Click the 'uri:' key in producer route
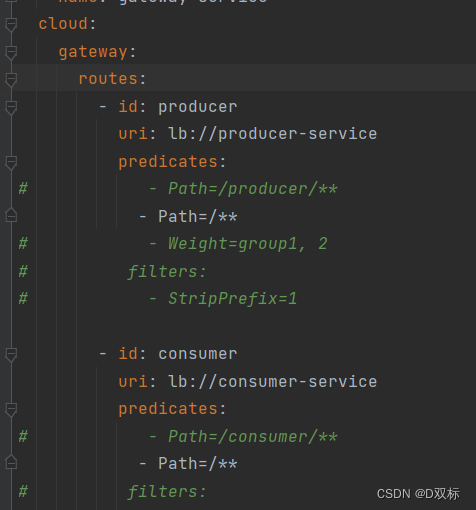The height and width of the screenshot is (510, 476). point(137,134)
